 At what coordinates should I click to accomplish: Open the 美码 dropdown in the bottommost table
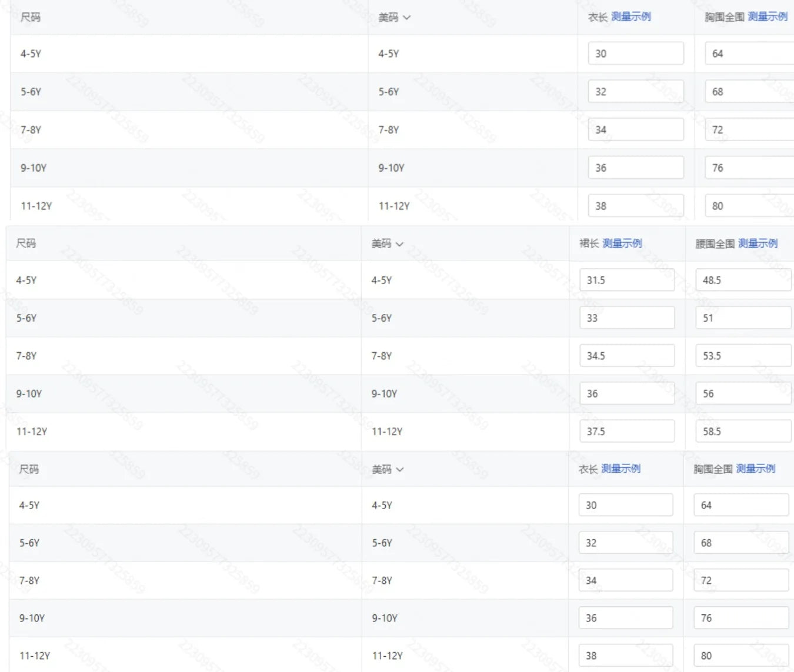(388, 469)
